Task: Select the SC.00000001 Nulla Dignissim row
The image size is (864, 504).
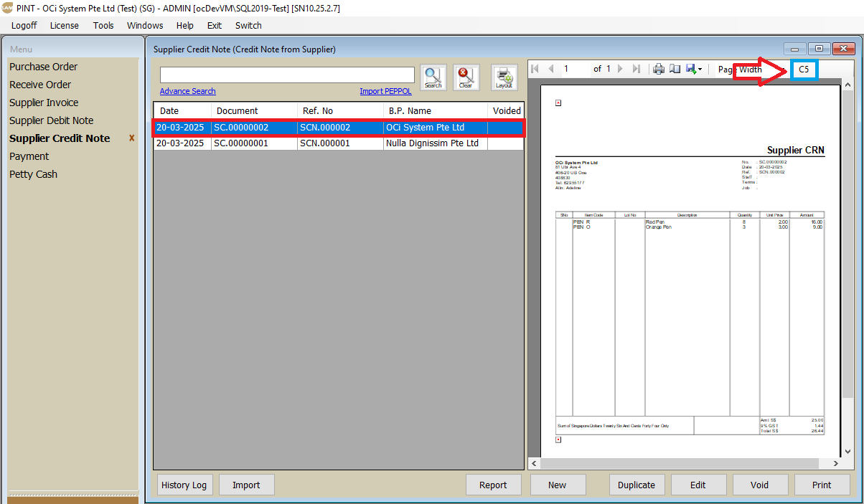Action: pyautogui.click(x=337, y=143)
